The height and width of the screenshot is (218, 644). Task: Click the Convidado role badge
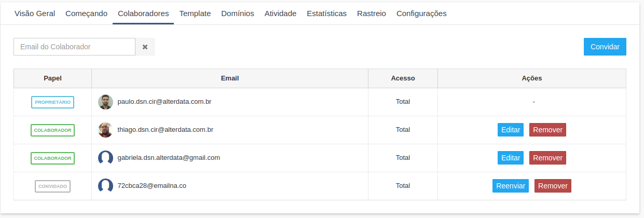pos(52,186)
